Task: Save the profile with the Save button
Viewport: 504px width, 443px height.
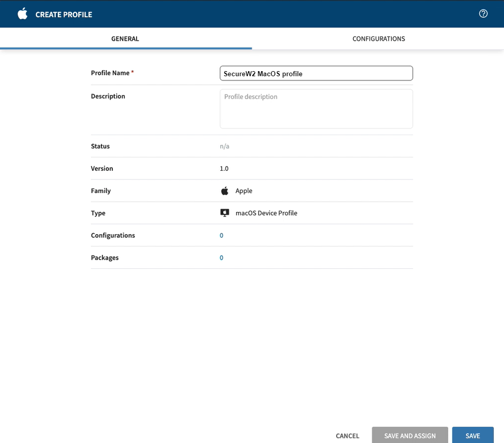Action: click(x=473, y=435)
